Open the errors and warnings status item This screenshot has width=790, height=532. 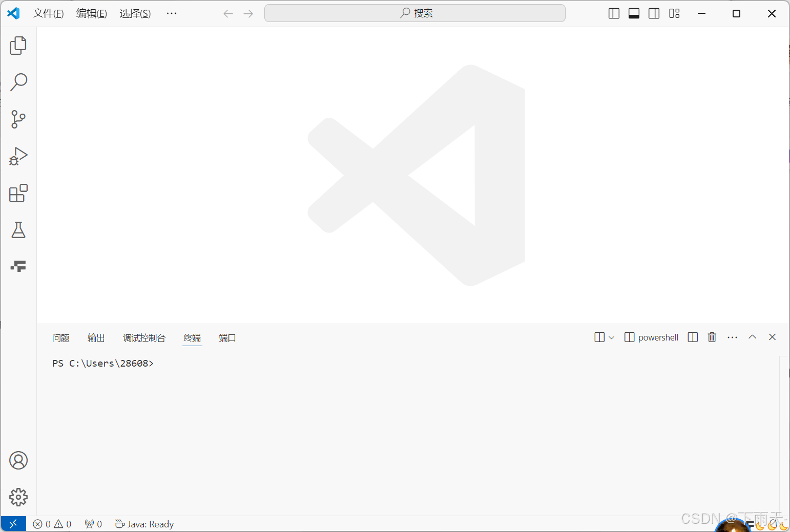[x=52, y=524]
